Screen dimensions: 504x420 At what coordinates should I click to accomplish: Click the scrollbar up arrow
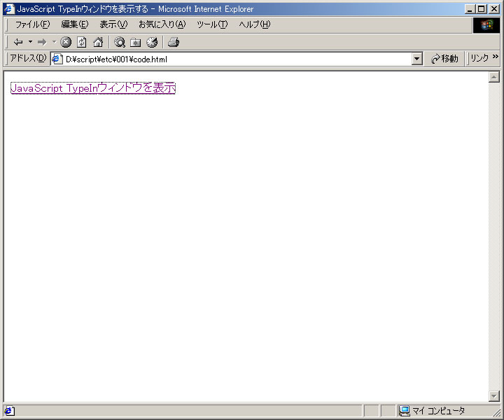(493, 77)
